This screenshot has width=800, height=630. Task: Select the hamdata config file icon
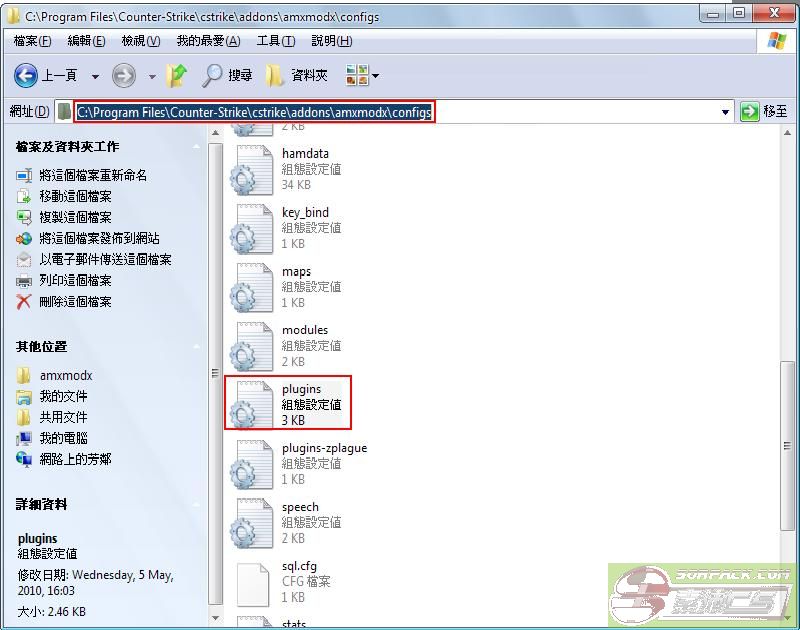click(x=249, y=170)
